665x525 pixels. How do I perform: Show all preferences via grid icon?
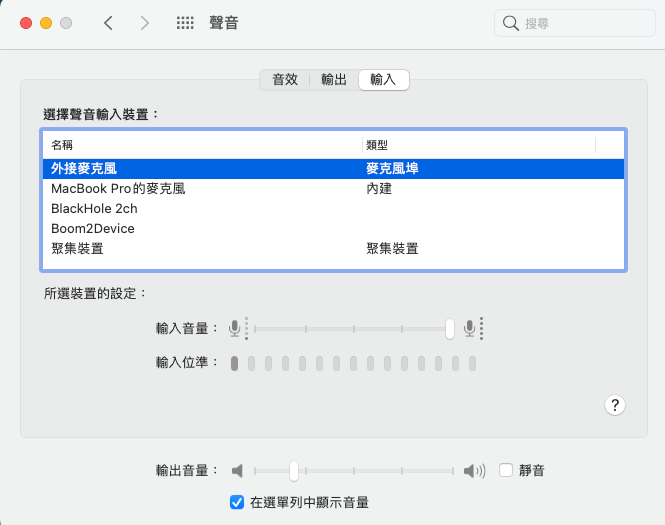click(x=185, y=23)
